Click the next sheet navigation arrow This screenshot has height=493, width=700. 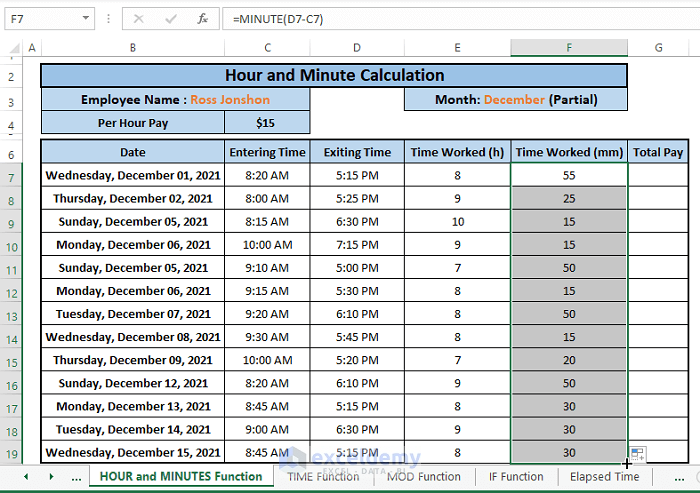[51, 477]
